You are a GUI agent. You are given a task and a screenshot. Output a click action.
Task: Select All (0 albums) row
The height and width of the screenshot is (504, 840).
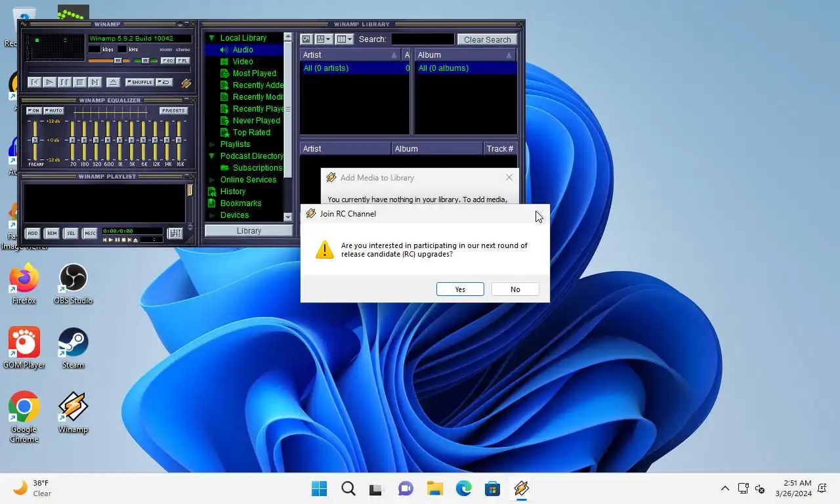pos(466,68)
